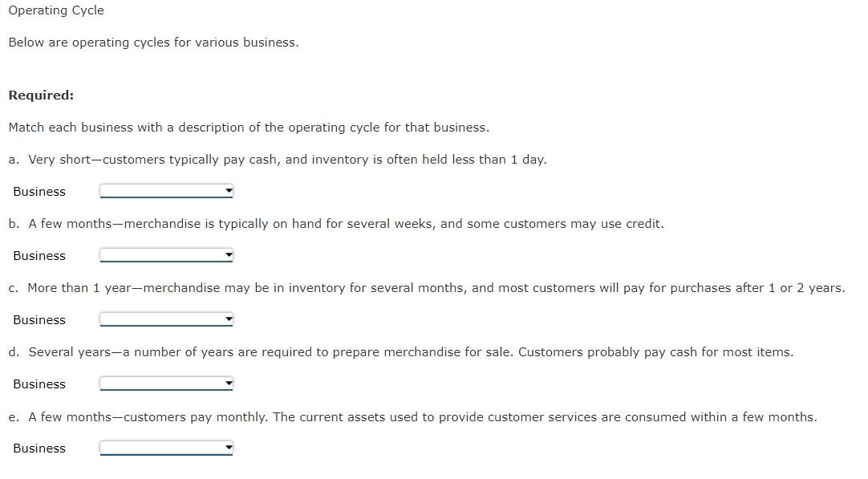Click the dropdown arrow under the very short cycle description
868x479 pixels.
[228, 190]
